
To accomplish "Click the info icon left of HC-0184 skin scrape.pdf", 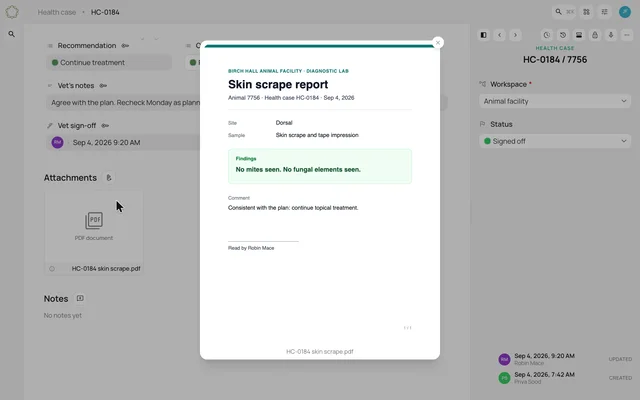I will pos(52,269).
